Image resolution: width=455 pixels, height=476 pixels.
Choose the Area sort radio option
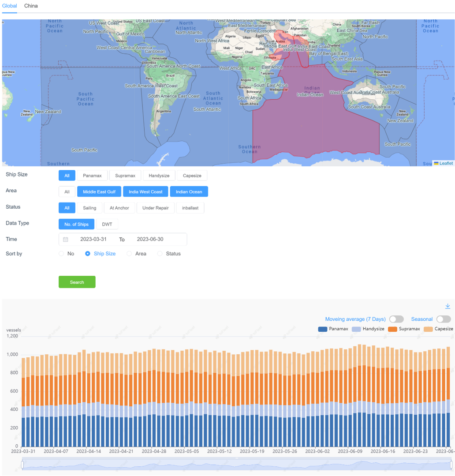coord(129,254)
